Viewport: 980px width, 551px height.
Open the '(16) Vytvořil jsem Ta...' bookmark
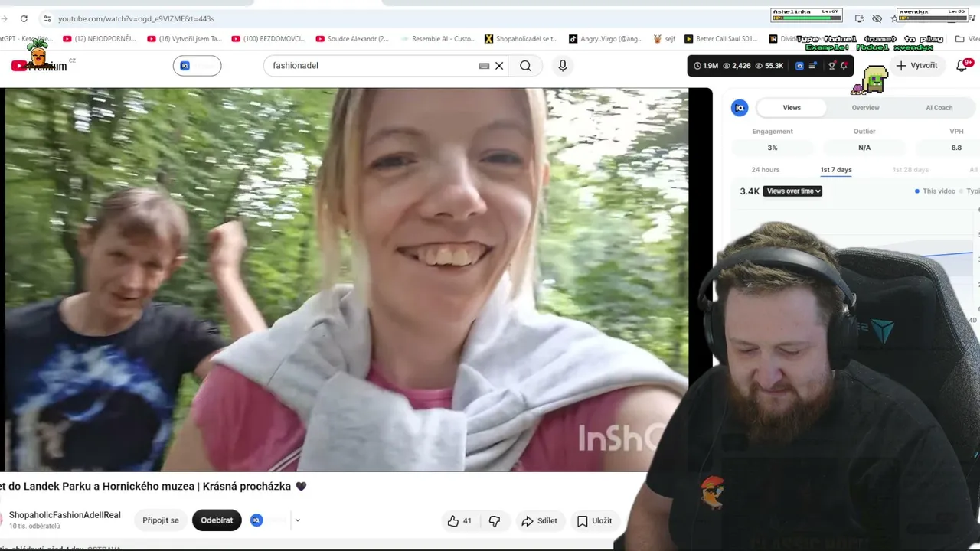(185, 39)
